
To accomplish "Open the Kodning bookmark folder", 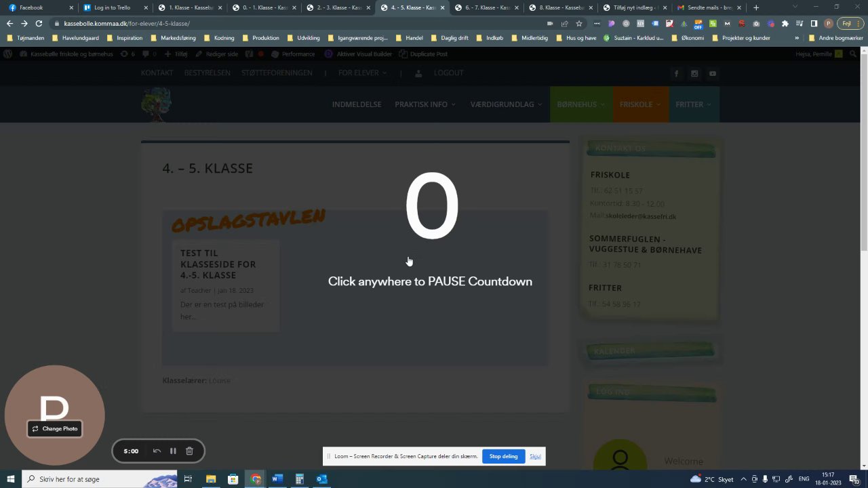I will tap(219, 38).
